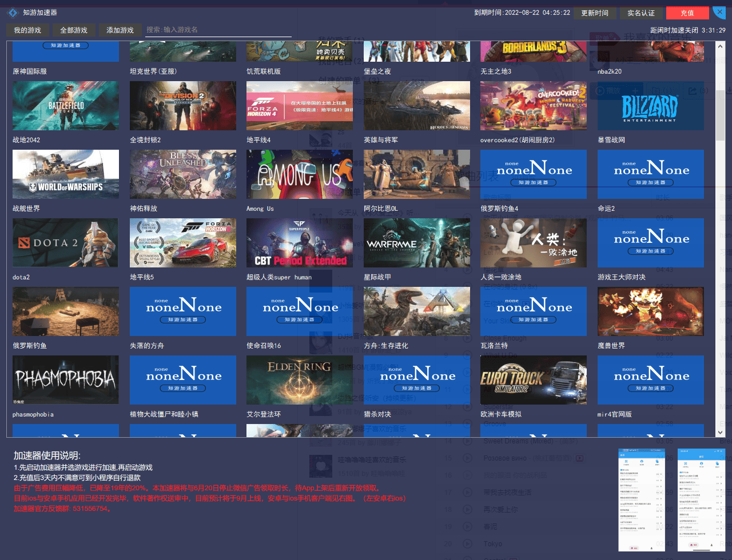Pick the Heroes & Generals cover
This screenshot has width=732, height=560.
coord(417,106)
